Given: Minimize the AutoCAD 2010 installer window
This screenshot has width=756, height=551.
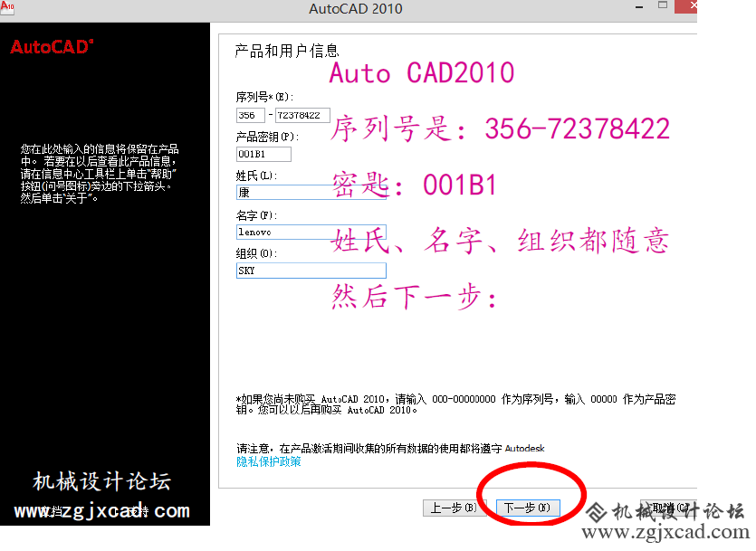Looking at the screenshot, I should (x=639, y=6).
